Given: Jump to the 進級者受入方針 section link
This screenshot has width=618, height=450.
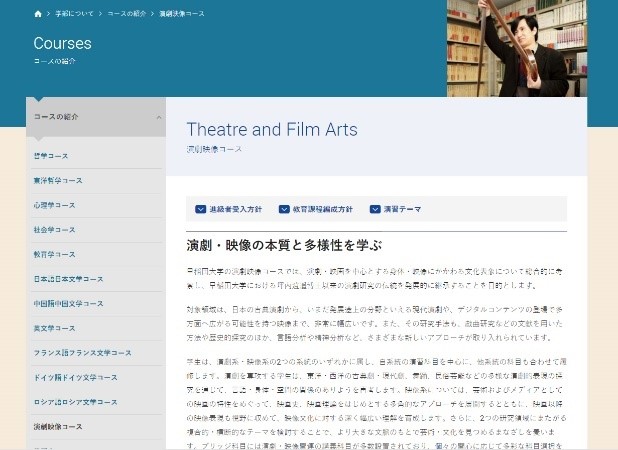Looking at the screenshot, I should (x=235, y=209).
